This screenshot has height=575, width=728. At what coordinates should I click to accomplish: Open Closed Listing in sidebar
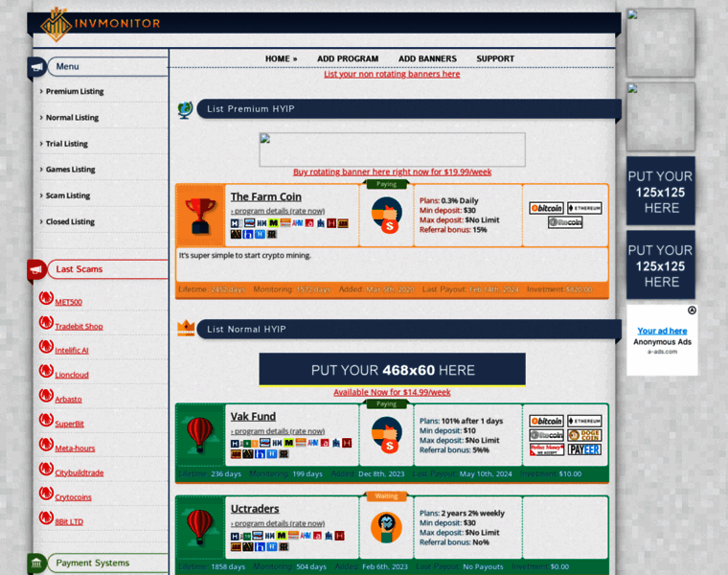pos(70,221)
